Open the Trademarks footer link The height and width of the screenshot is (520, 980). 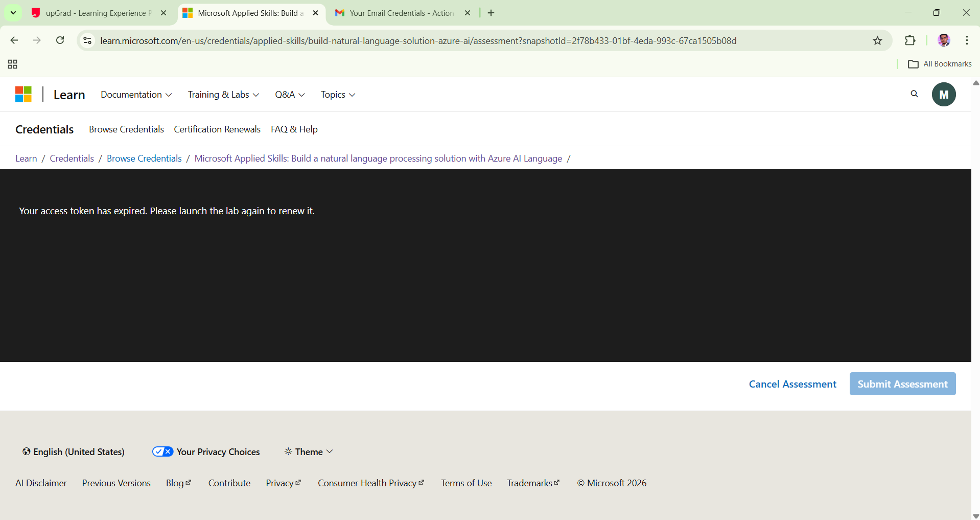coord(533,483)
